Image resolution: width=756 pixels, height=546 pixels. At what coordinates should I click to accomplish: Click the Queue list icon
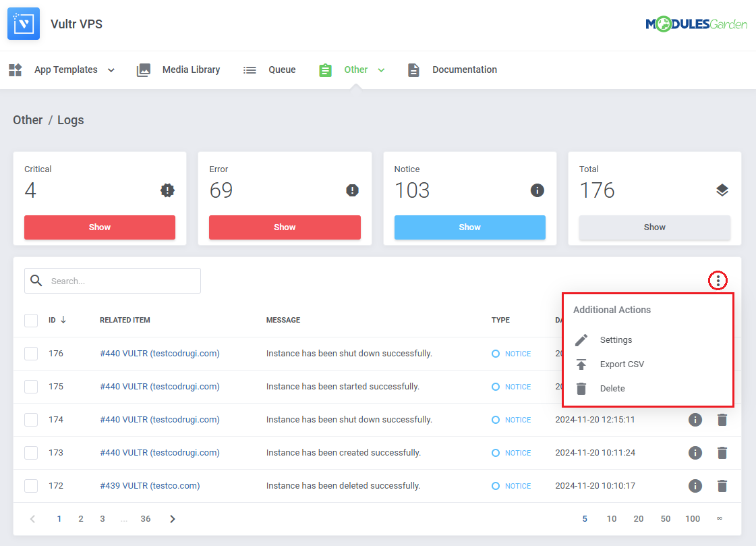click(x=250, y=70)
